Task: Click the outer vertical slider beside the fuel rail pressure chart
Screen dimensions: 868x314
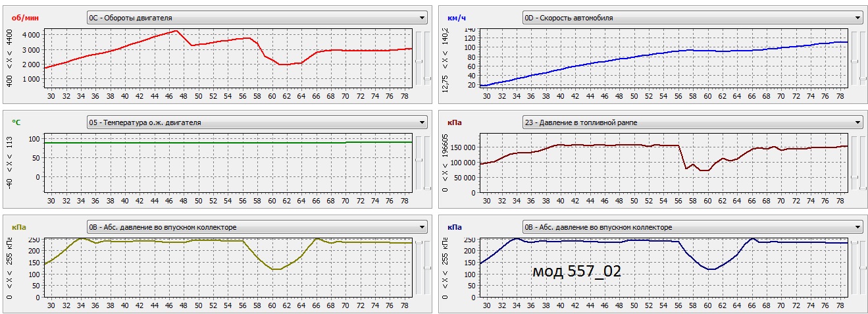Action: [863, 163]
